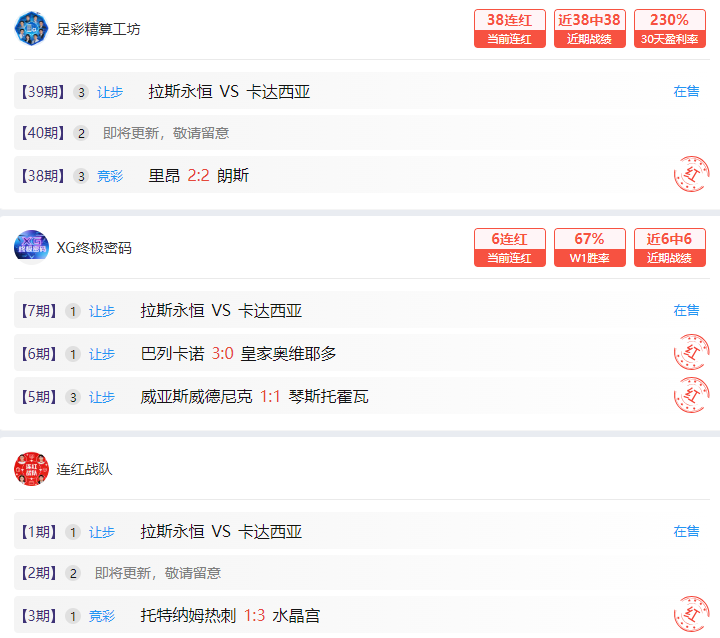Click the number 3 badge in 39期 row
This screenshot has height=638, width=720.
(81, 92)
